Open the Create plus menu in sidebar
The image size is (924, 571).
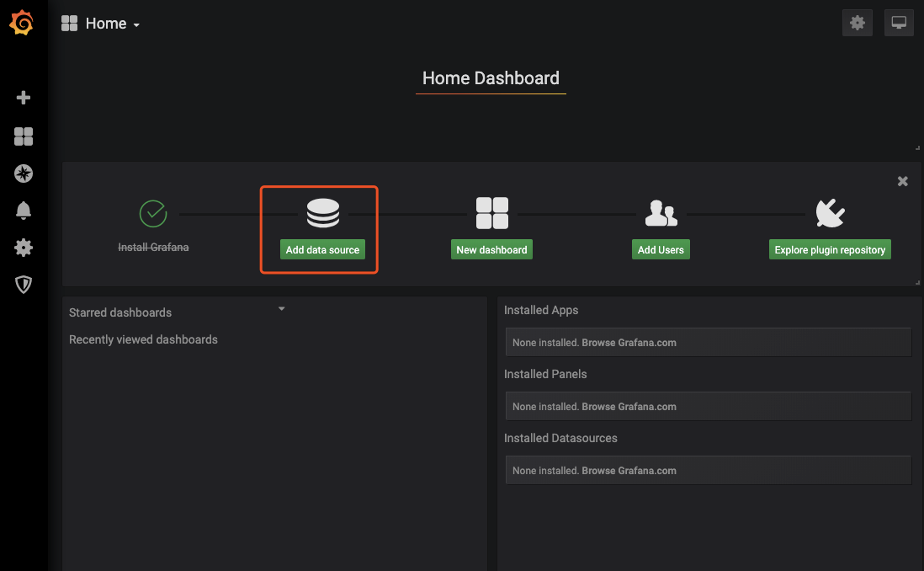pyautogui.click(x=23, y=98)
